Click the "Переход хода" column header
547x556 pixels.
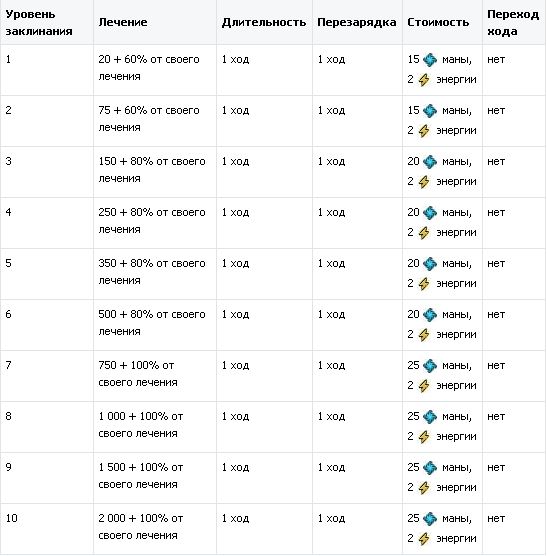click(x=514, y=22)
